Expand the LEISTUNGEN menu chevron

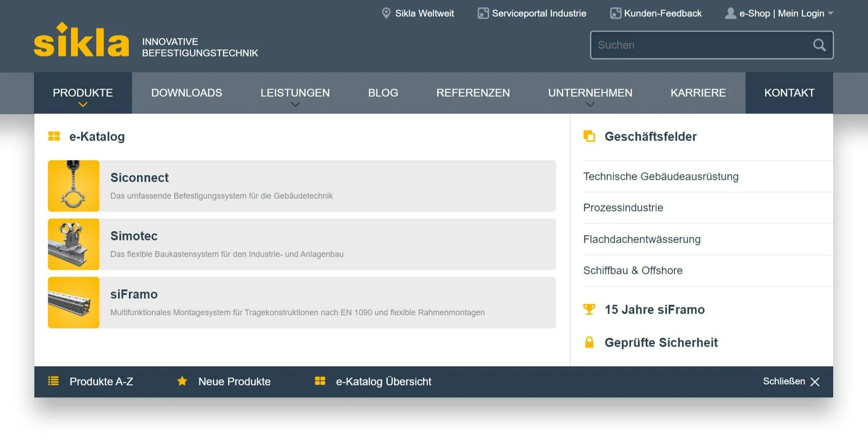pyautogui.click(x=295, y=104)
